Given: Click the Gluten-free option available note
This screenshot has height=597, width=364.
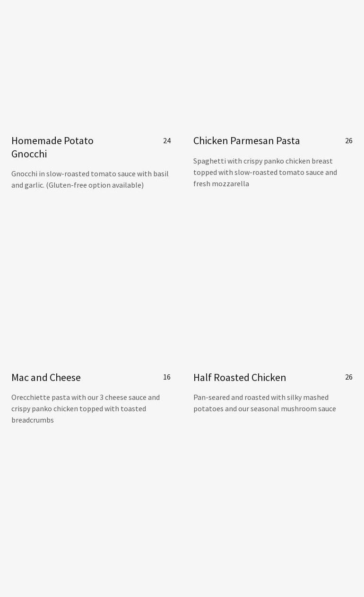Looking at the screenshot, I should pos(95,185).
